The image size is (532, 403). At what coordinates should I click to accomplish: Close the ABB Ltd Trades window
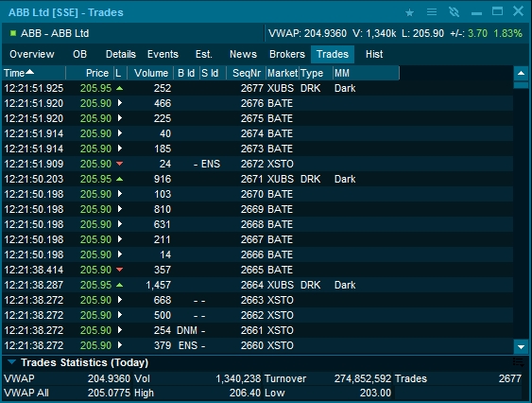tap(518, 11)
